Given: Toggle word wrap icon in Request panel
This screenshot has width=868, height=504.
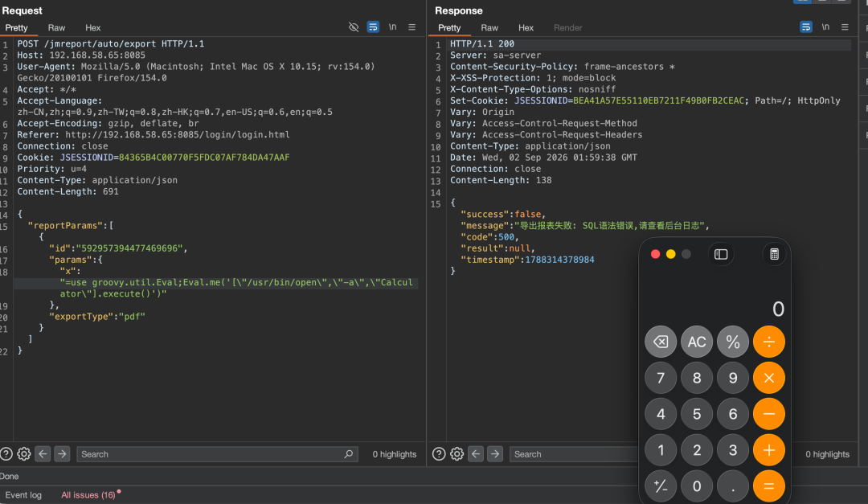Looking at the screenshot, I should click(373, 27).
